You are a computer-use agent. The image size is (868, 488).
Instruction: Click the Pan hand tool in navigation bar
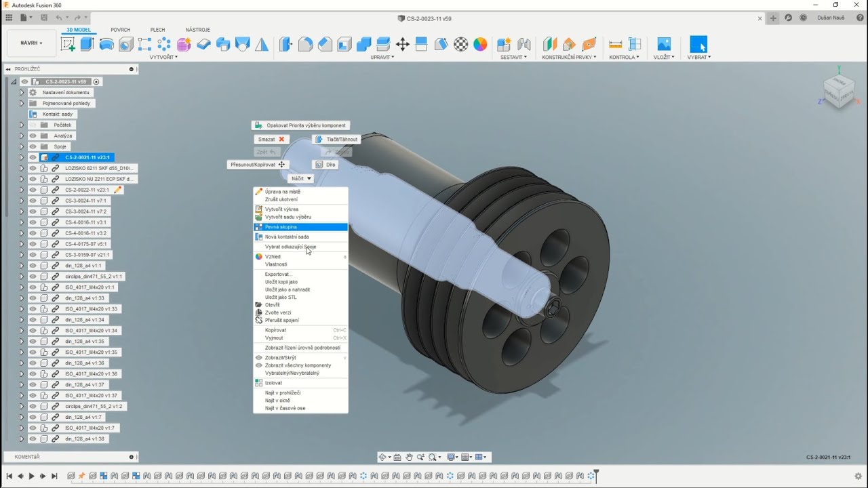[409, 457]
